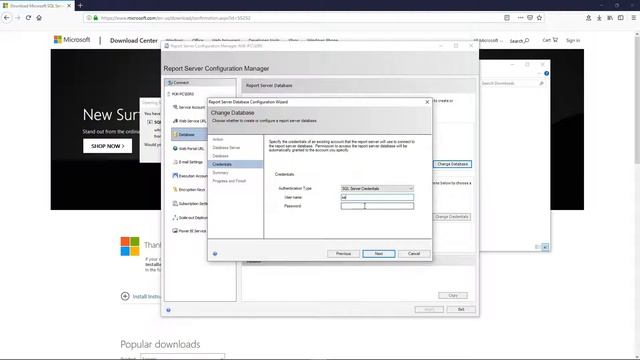640x360 pixels.
Task: Open the Authentication Type dropdown
Action: click(x=377, y=189)
